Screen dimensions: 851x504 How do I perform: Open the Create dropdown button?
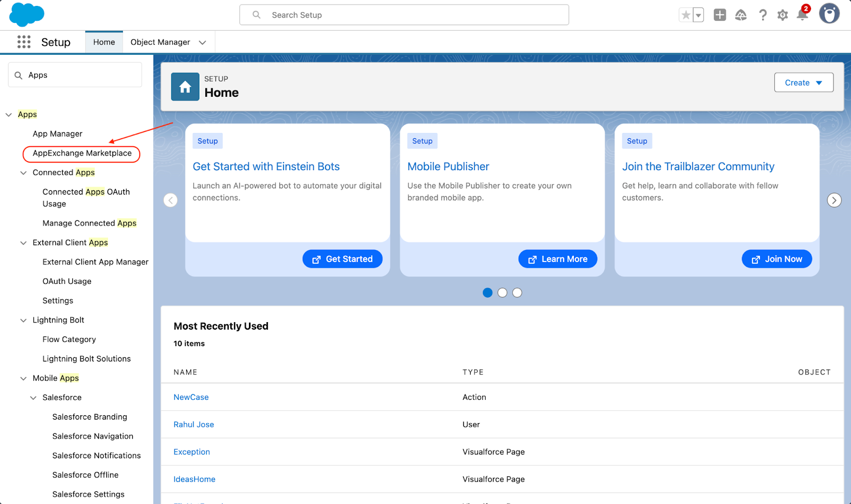(803, 82)
